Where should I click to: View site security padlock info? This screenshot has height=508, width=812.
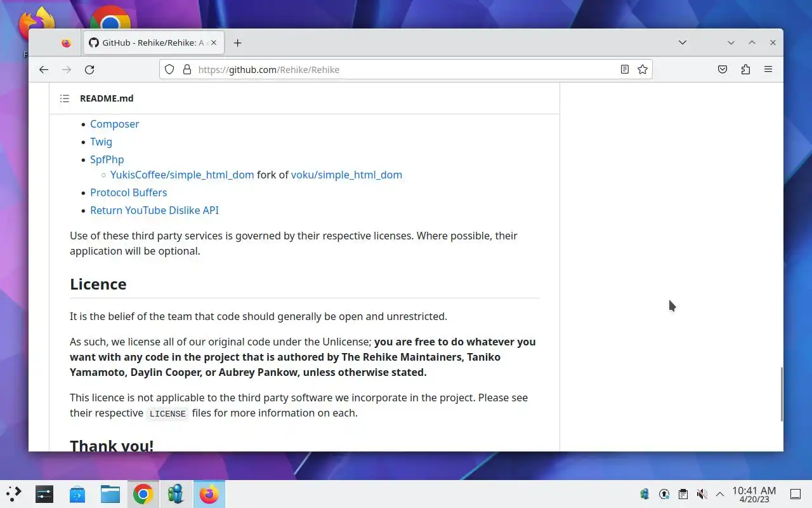point(187,70)
